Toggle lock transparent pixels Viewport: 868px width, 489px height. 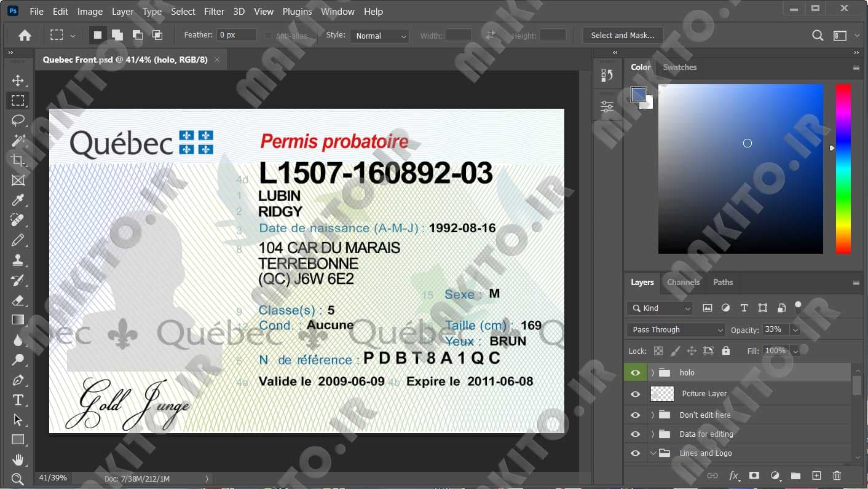[x=658, y=351]
